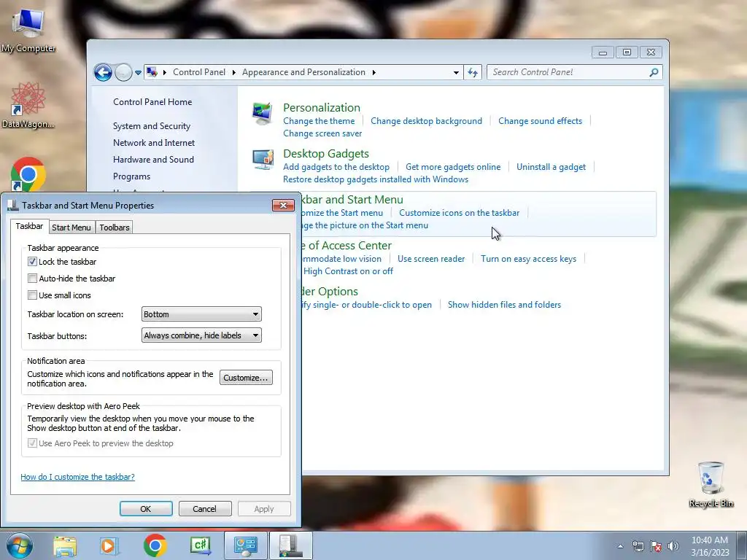The height and width of the screenshot is (560, 747).
Task: Open Chrome from the taskbar
Action: pos(155,545)
